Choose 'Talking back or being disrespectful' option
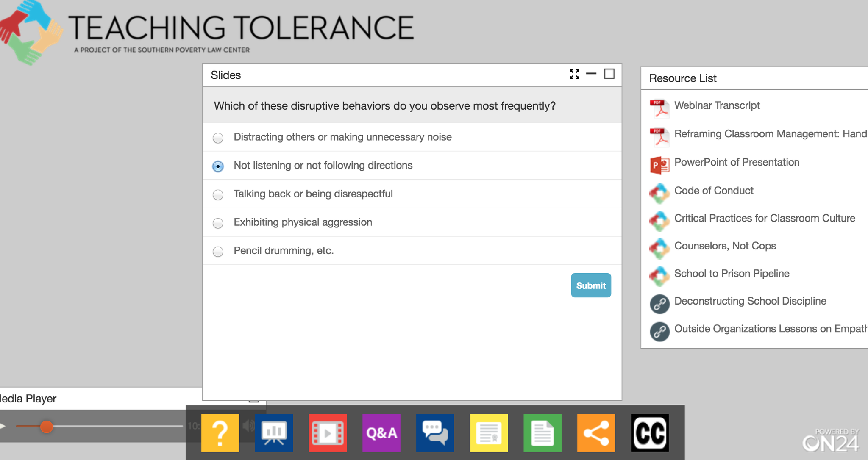 (218, 194)
